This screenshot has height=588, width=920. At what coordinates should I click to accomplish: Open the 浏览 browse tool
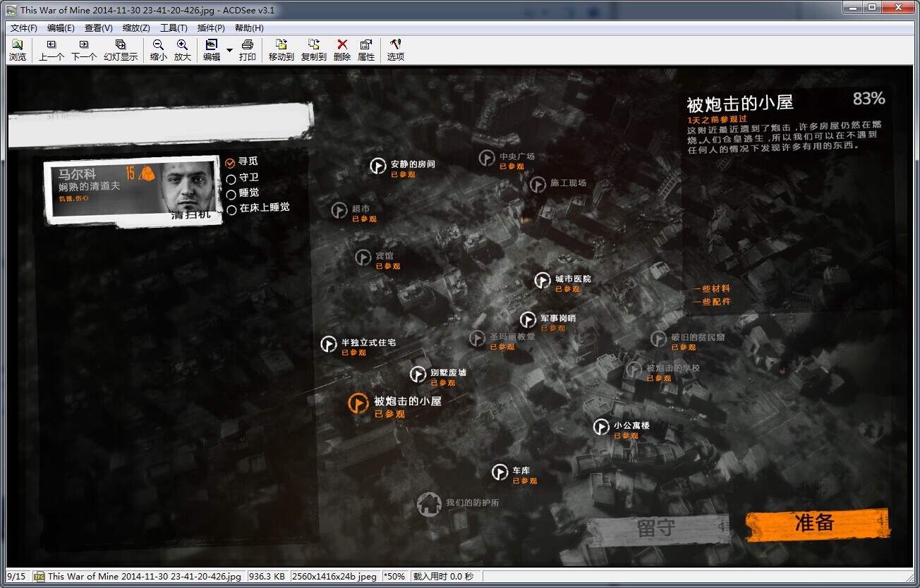[x=17, y=50]
